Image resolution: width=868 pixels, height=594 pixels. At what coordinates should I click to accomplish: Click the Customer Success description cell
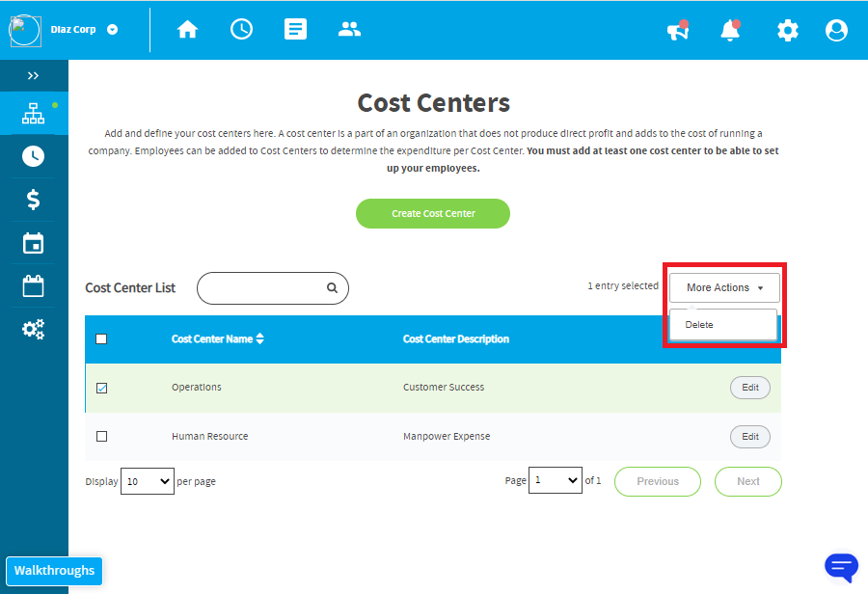tap(444, 387)
